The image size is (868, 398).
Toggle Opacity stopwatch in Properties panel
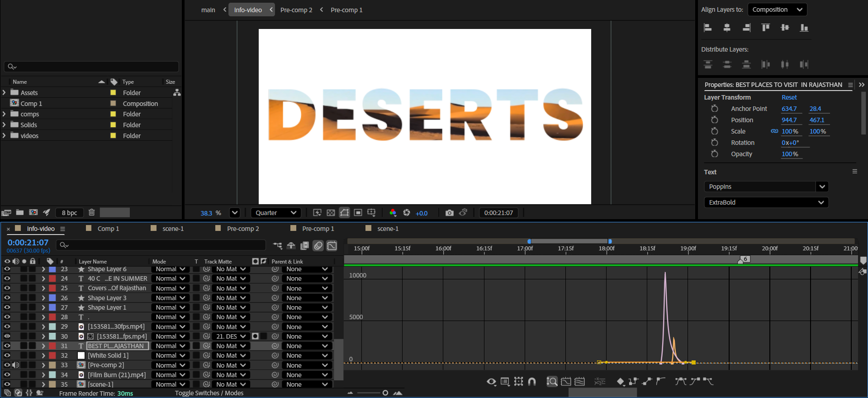[714, 154]
